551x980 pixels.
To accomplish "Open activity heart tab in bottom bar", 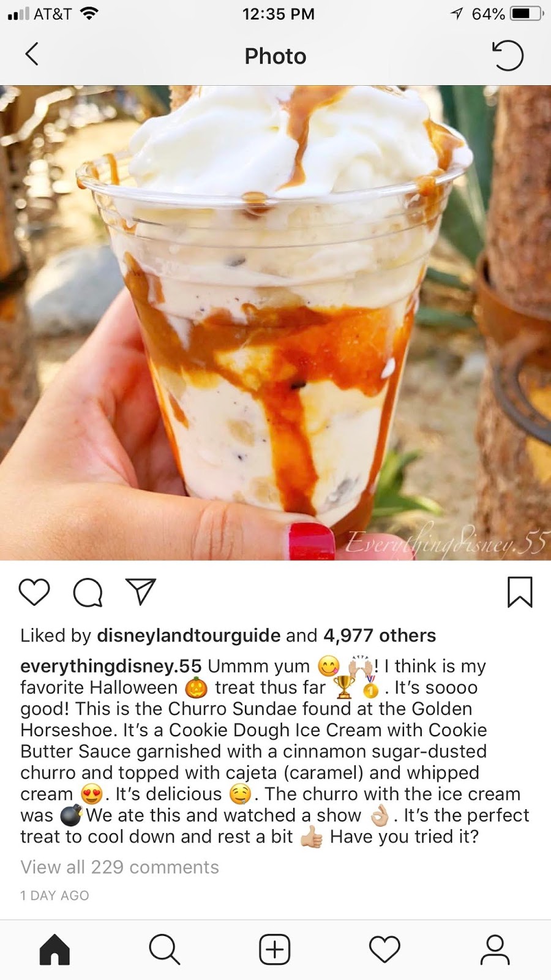I will coord(384,949).
